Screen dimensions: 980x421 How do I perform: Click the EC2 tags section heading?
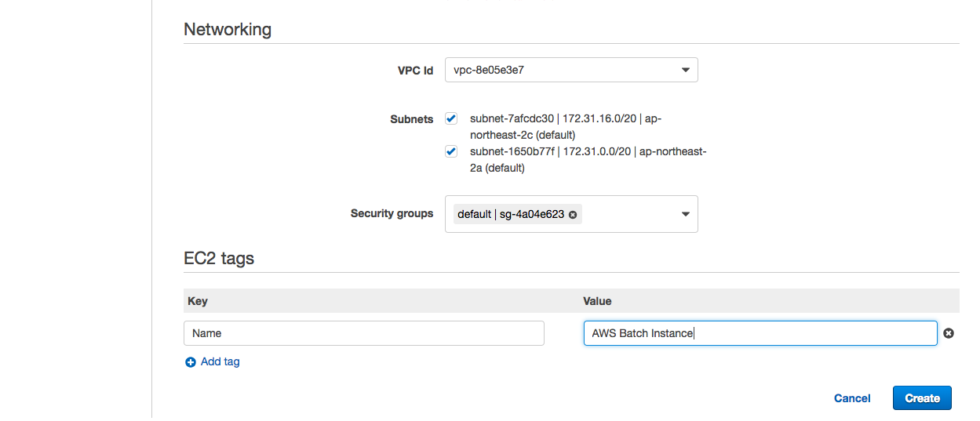(219, 258)
